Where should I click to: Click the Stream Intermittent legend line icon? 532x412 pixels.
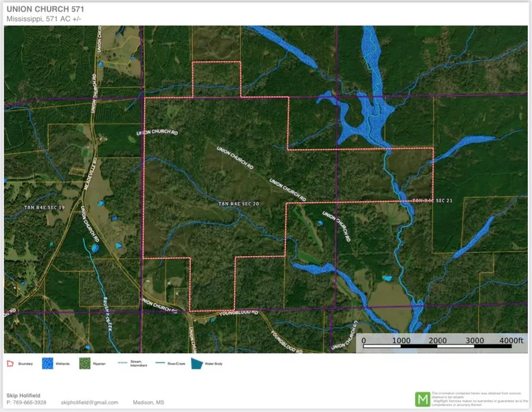[x=124, y=362]
